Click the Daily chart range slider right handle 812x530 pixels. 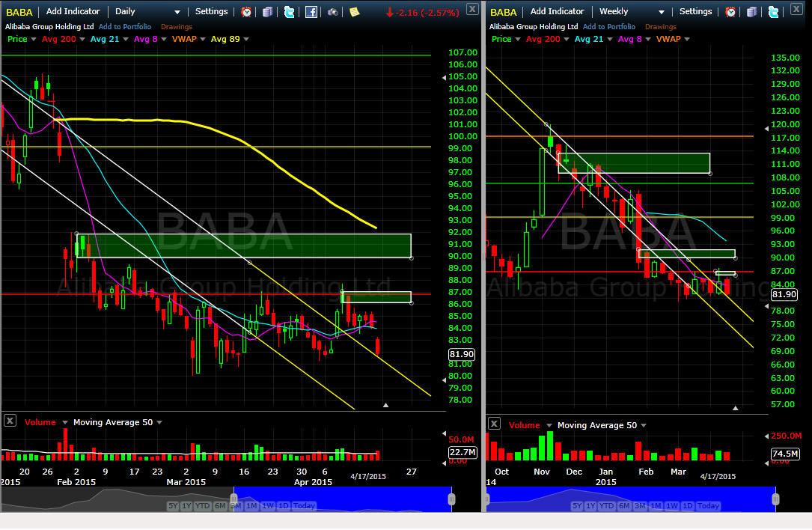451,499
